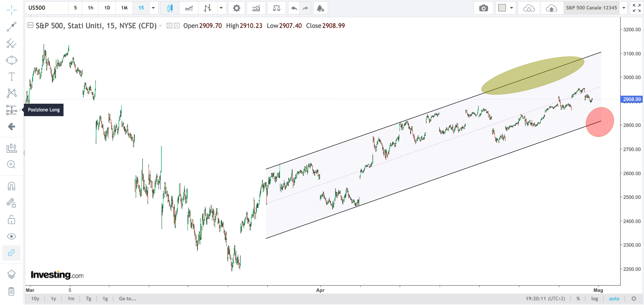Open the indicators menu
Image resolution: width=644 pixels, height=305 pixels.
(256, 8)
